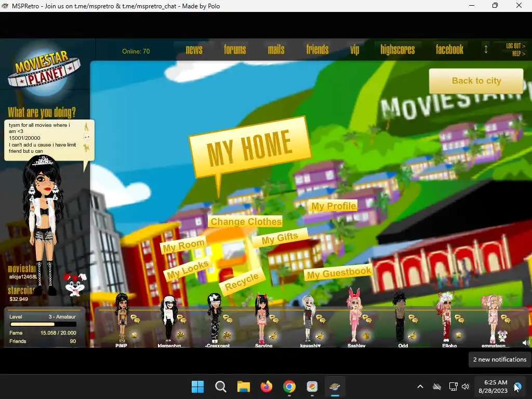Click the gold icon under Odd's chat icon
Viewport: 532px width, 399px height.
click(x=412, y=336)
